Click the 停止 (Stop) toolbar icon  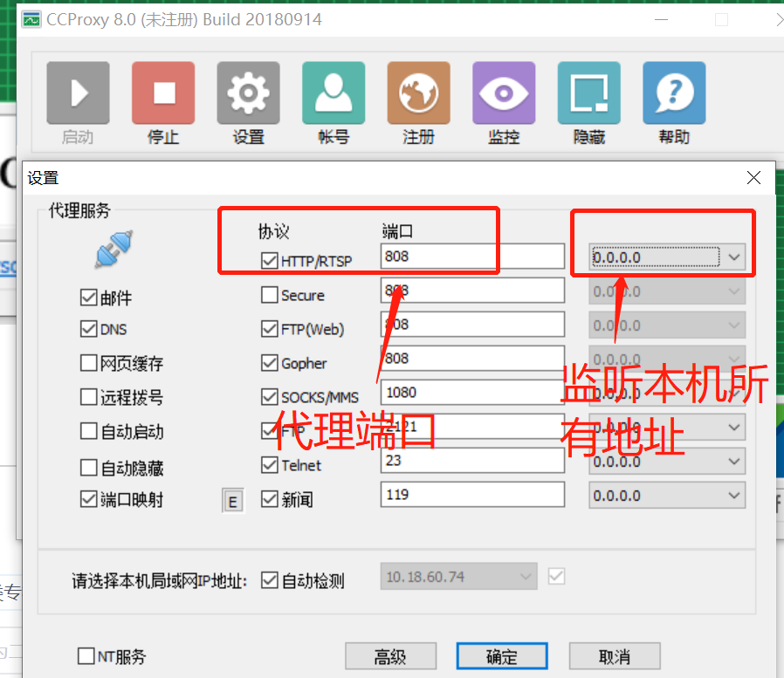163,93
